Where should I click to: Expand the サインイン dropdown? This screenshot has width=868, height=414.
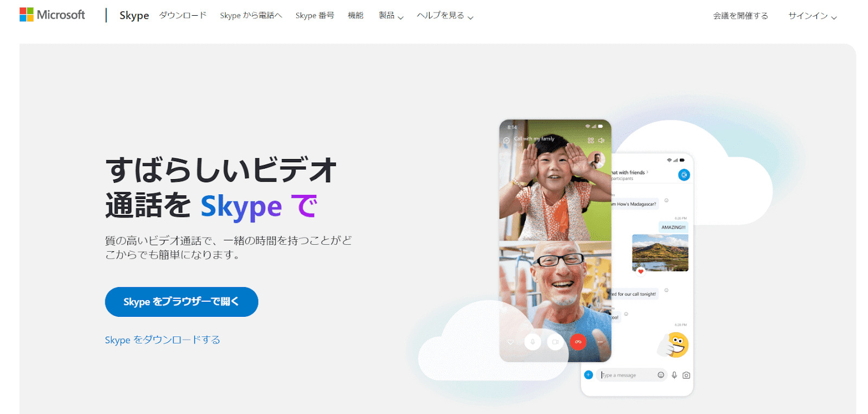[x=813, y=16]
